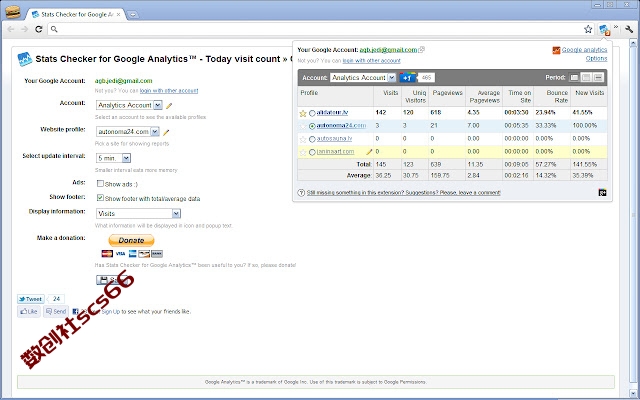This screenshot has height=400, width=640.
Task: Click the pencil beside the Account dropdown
Action: (169, 106)
